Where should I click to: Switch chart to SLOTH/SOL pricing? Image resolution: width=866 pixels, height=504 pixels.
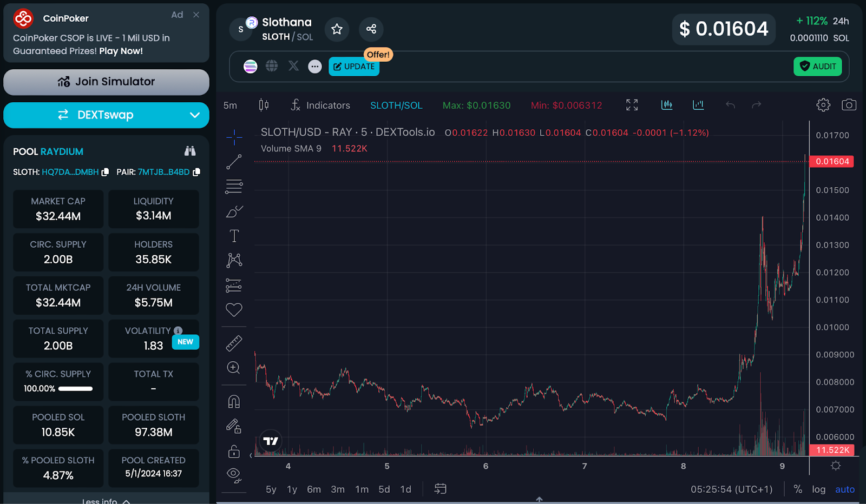[x=396, y=105]
